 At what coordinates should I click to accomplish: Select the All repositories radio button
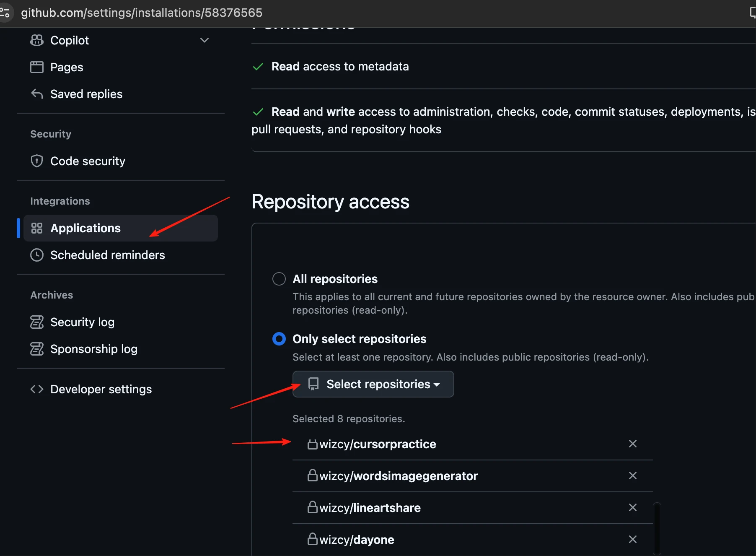click(x=279, y=279)
